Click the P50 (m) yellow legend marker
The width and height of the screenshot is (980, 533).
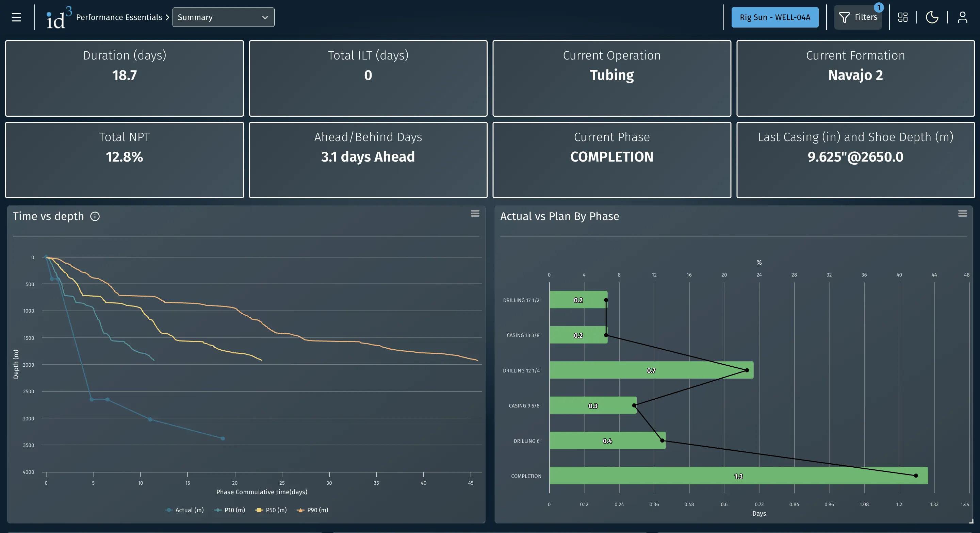coord(258,510)
